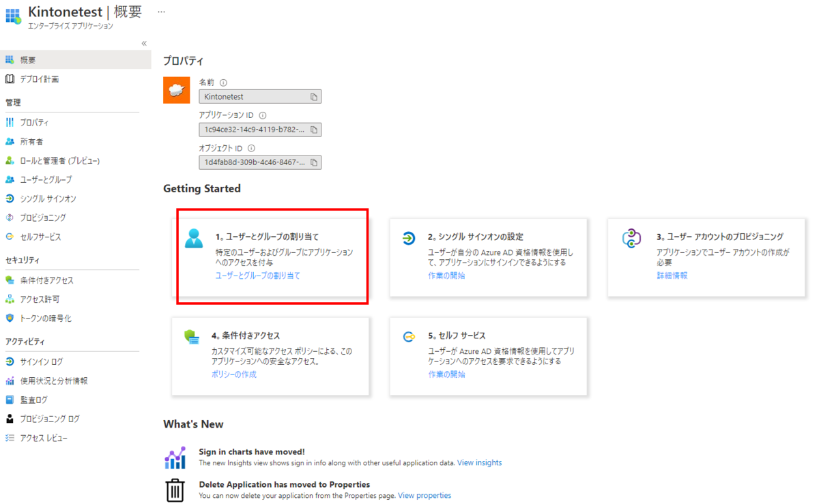Click the 4。条件付きアクセス card title

click(x=246, y=336)
